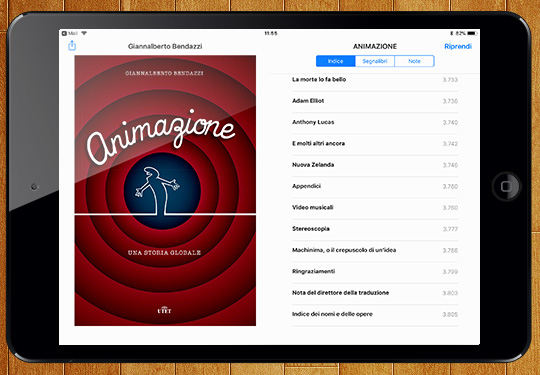Image resolution: width=540 pixels, height=375 pixels.
Task: Open Indice dei nomi e delle opere
Action: point(375,315)
